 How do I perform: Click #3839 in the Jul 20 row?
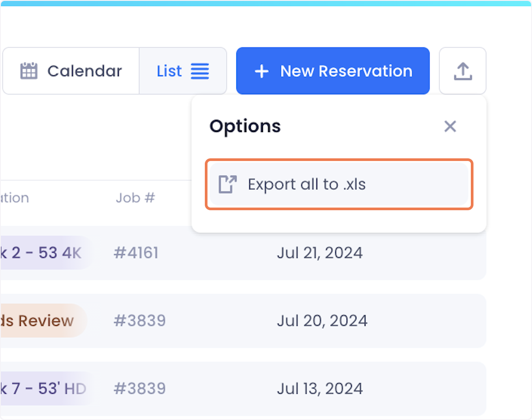pos(139,321)
